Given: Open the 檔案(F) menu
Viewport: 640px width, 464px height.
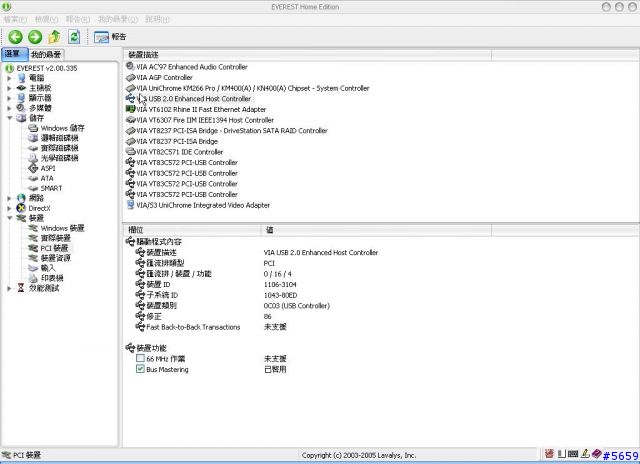Looking at the screenshot, I should pyautogui.click(x=15, y=19).
